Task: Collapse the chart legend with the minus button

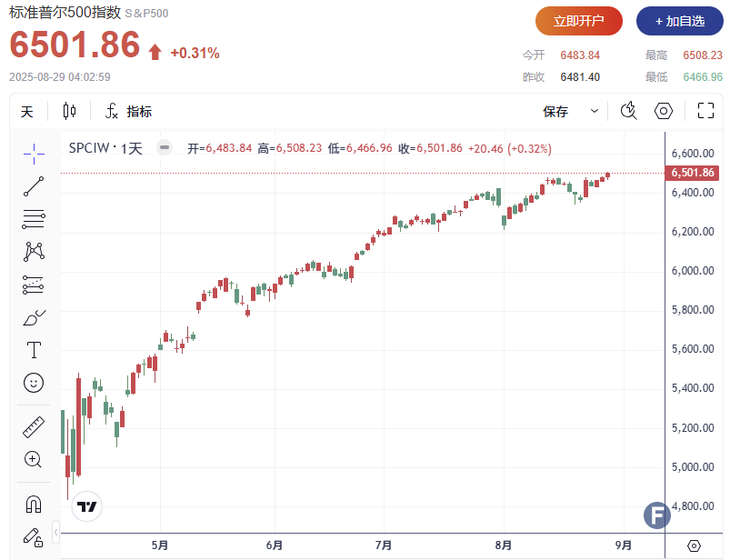Action: pos(165,147)
